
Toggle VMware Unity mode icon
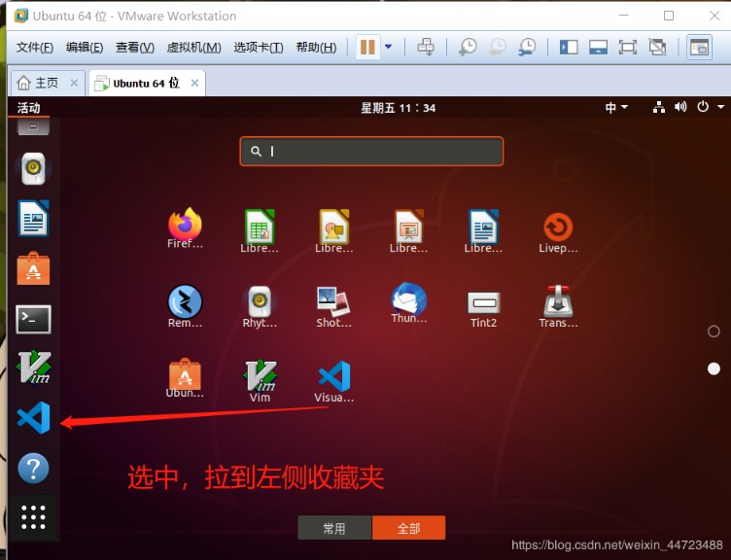coord(657,47)
